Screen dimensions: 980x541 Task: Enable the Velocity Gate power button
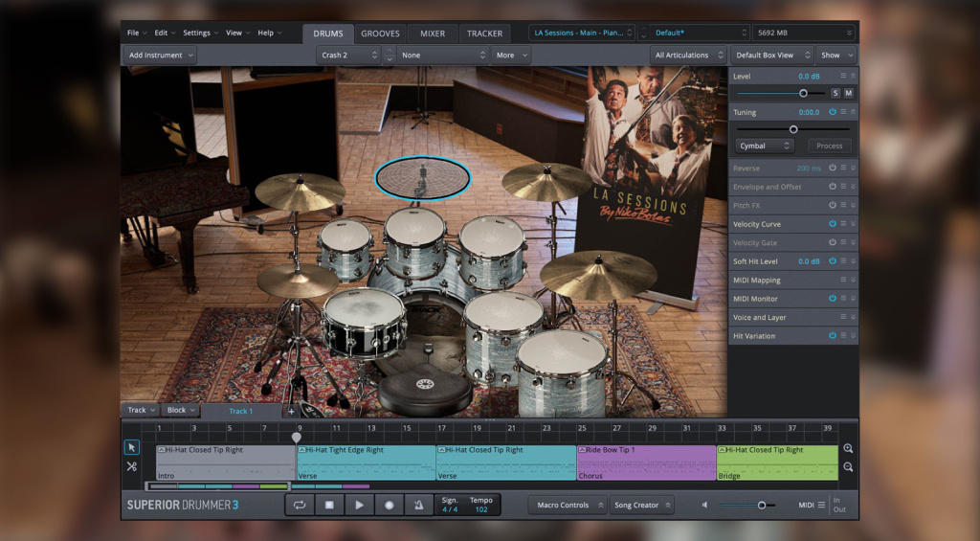[x=833, y=242]
